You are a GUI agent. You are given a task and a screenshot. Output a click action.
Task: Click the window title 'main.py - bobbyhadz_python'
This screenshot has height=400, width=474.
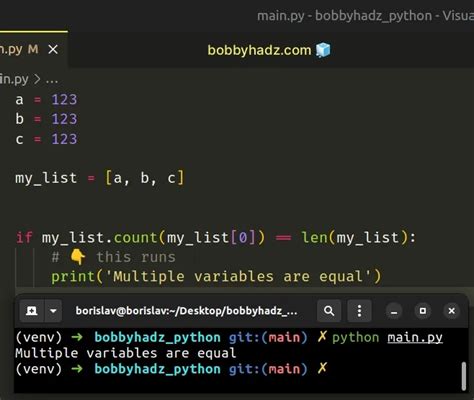[x=344, y=16]
